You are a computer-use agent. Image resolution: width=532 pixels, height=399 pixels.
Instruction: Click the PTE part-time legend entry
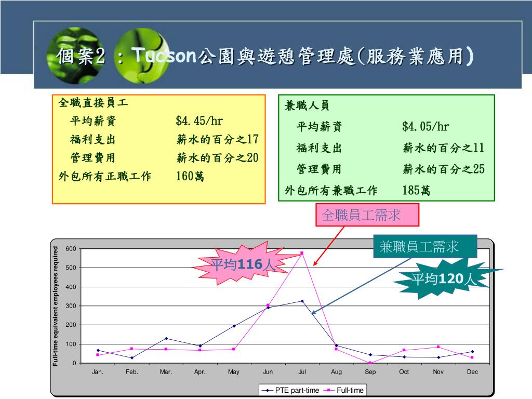(290, 390)
